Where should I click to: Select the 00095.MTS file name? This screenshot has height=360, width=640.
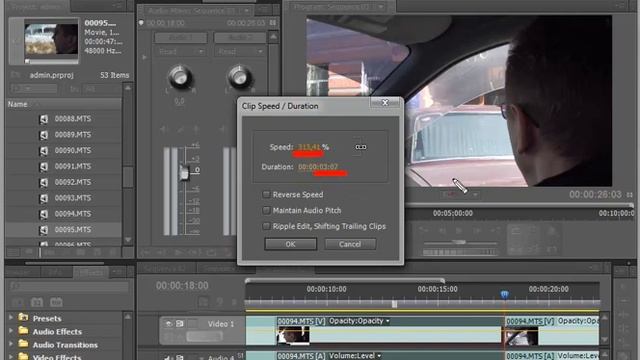click(73, 230)
